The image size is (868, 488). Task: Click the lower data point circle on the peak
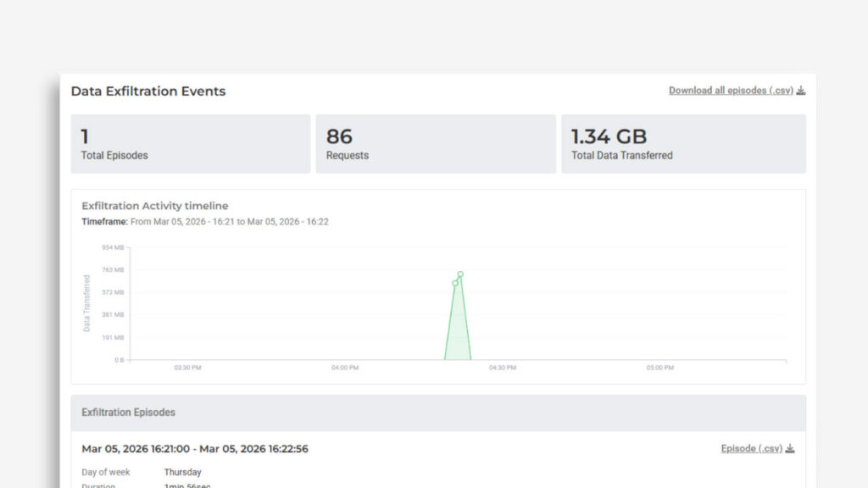(455, 283)
